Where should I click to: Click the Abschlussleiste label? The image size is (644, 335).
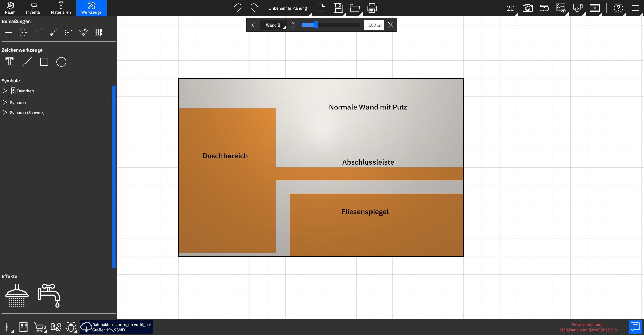coord(368,162)
